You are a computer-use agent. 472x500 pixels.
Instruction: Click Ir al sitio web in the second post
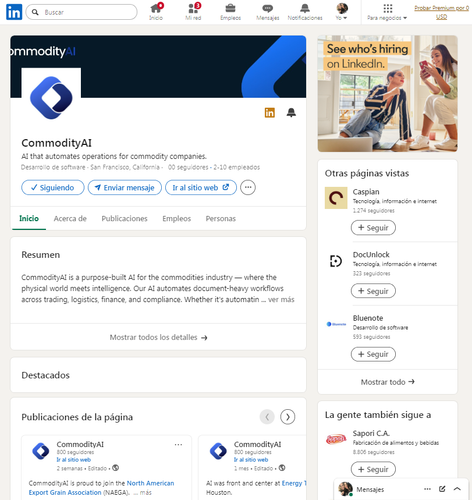251,460
